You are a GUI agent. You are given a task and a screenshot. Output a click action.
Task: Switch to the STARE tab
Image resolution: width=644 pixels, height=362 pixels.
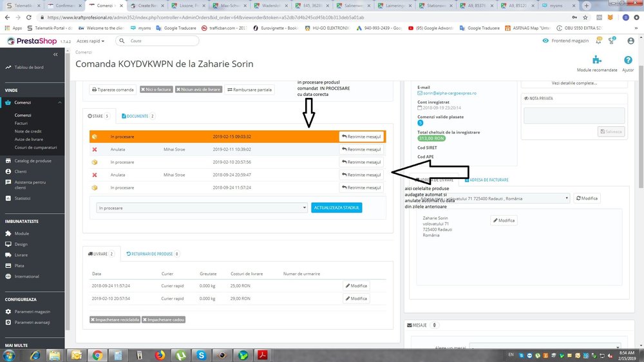coord(99,117)
